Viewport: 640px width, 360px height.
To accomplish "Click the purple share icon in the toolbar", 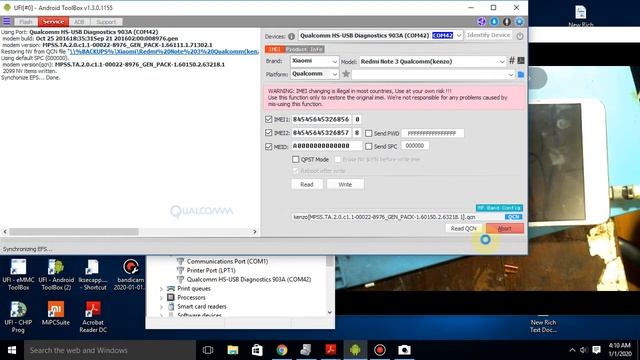I will [482, 22].
